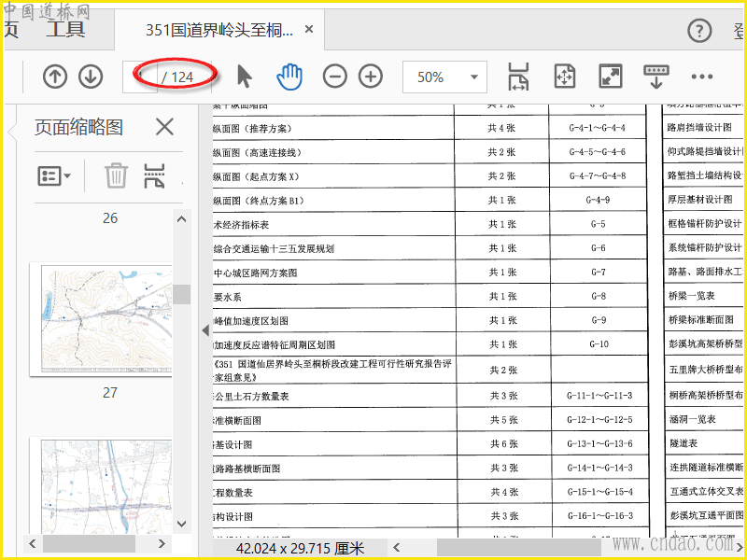Open thumbnail options list dropdown
Screen dimensions: 747x560
pos(54,175)
